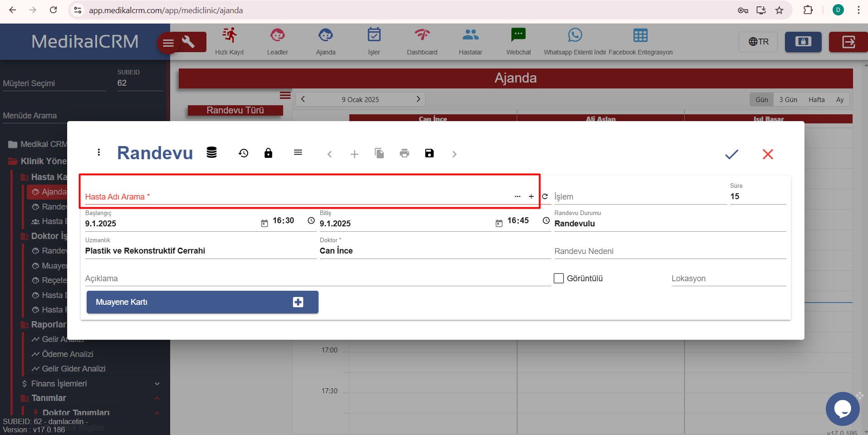The image size is (868, 435).
Task: Open the history clock icon
Action: (x=244, y=153)
